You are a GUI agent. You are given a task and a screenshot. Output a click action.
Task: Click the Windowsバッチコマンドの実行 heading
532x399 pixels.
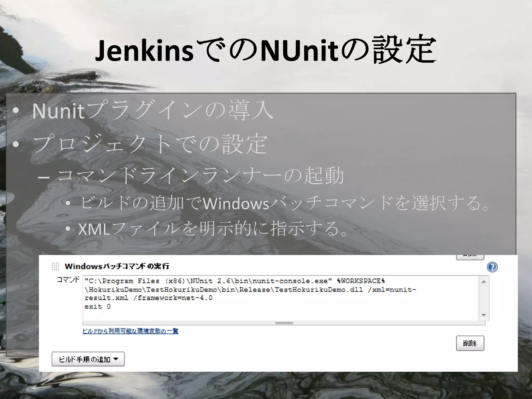pos(117,266)
